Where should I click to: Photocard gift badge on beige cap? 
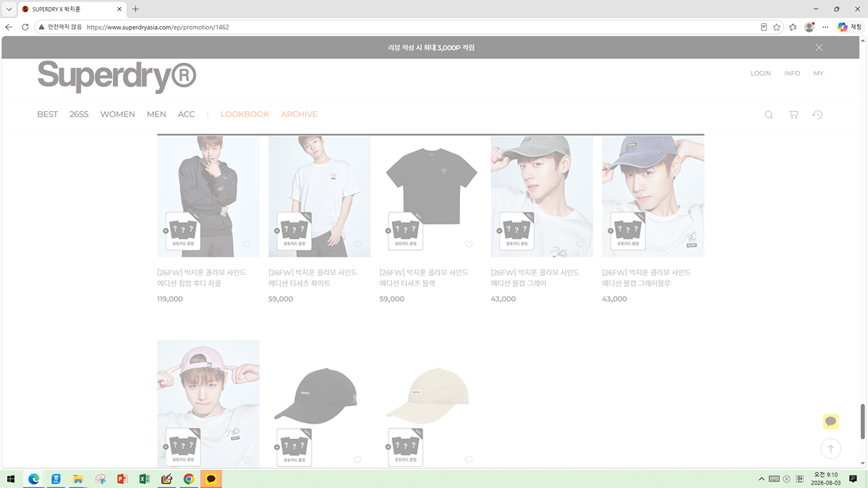pyautogui.click(x=405, y=447)
